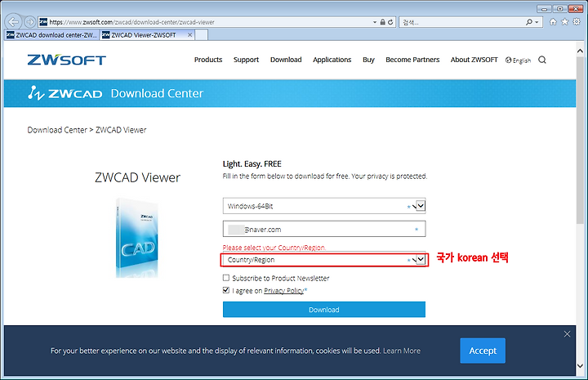Viewport: 588px width, 380px height.
Task: Open the cookie Learn More link
Action: coord(402,351)
